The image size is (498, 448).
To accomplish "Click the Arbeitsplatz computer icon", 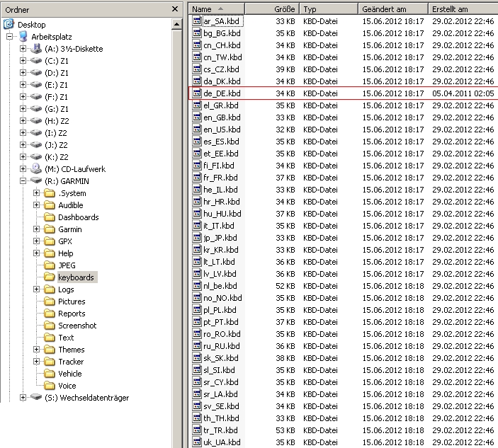I will (x=23, y=37).
